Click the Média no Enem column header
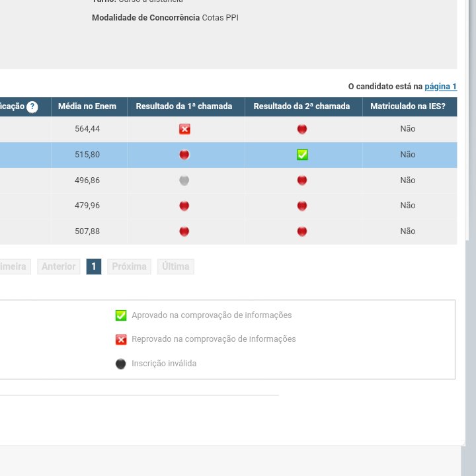 pyautogui.click(x=89, y=107)
